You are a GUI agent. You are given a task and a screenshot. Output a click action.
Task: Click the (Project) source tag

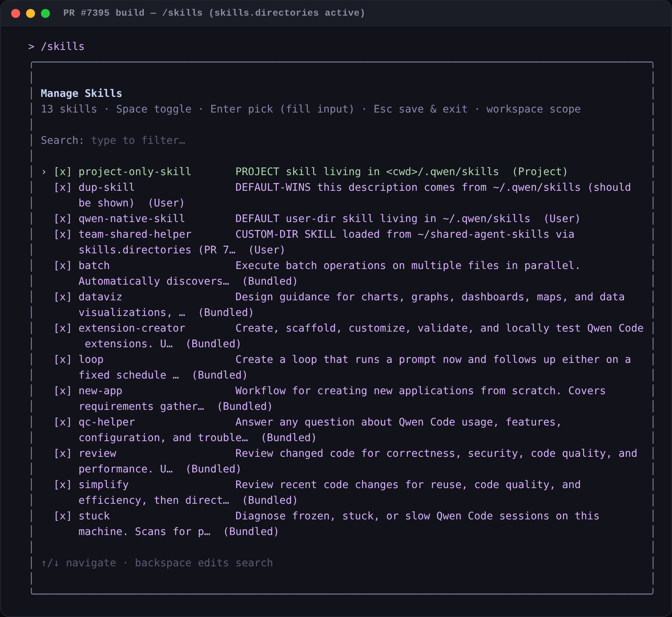click(x=540, y=172)
